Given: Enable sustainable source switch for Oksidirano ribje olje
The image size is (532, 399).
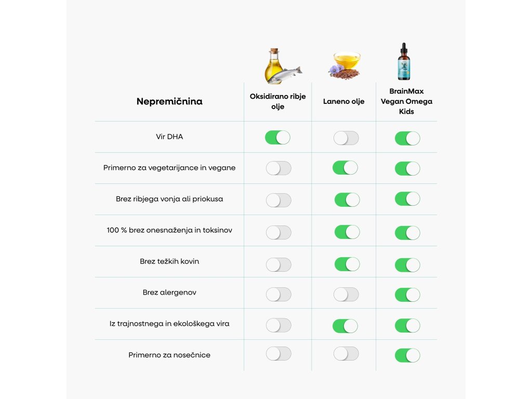Looking at the screenshot, I should 278,325.
